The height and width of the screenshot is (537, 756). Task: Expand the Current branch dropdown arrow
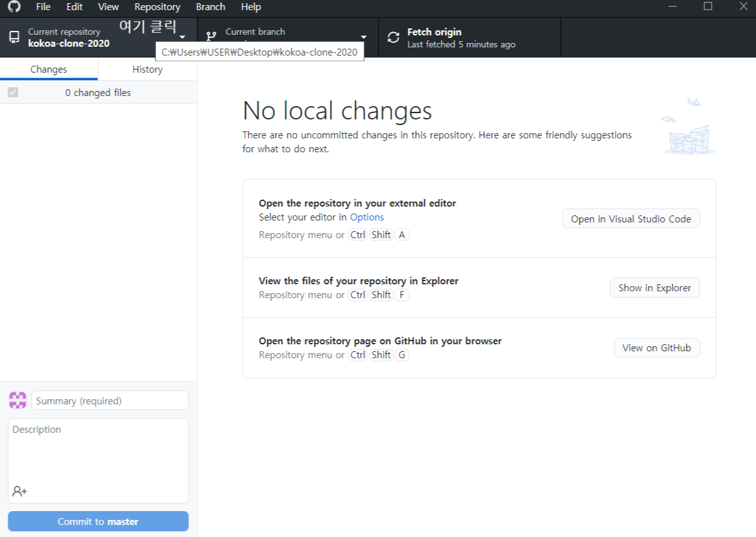363,37
